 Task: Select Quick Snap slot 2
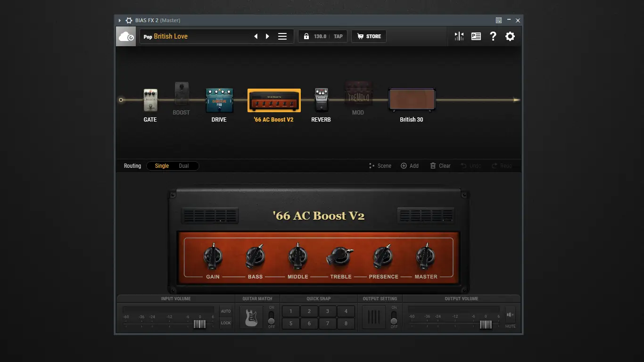309,311
